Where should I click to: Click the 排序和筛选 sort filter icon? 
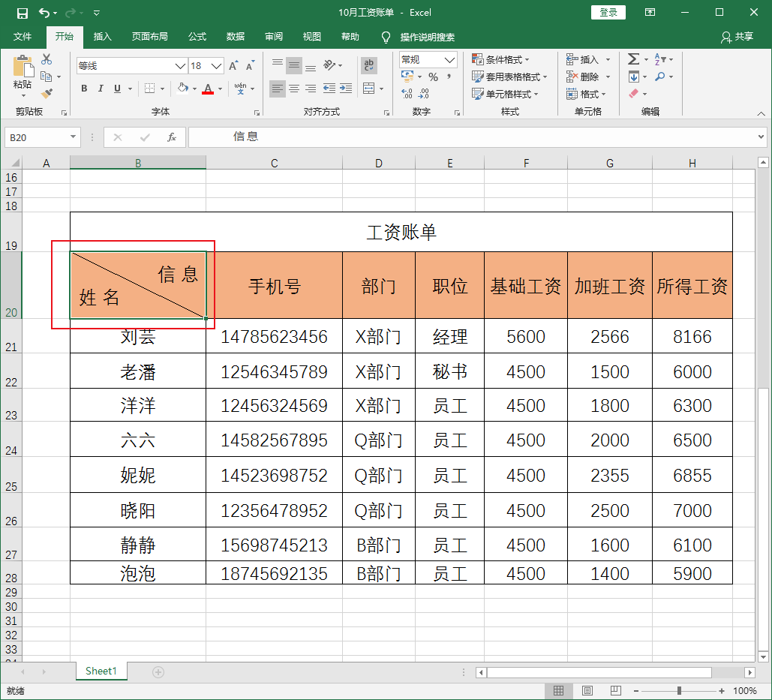click(x=658, y=59)
